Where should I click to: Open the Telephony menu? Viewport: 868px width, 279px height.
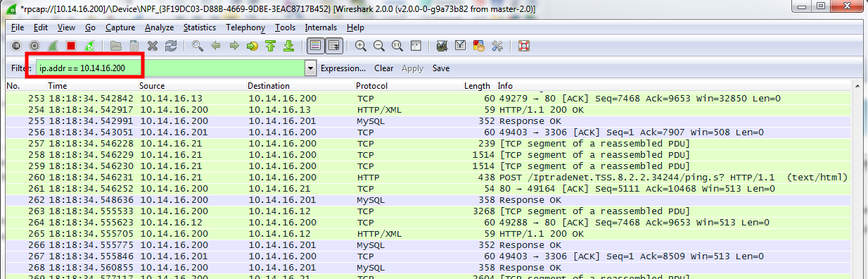(x=245, y=27)
